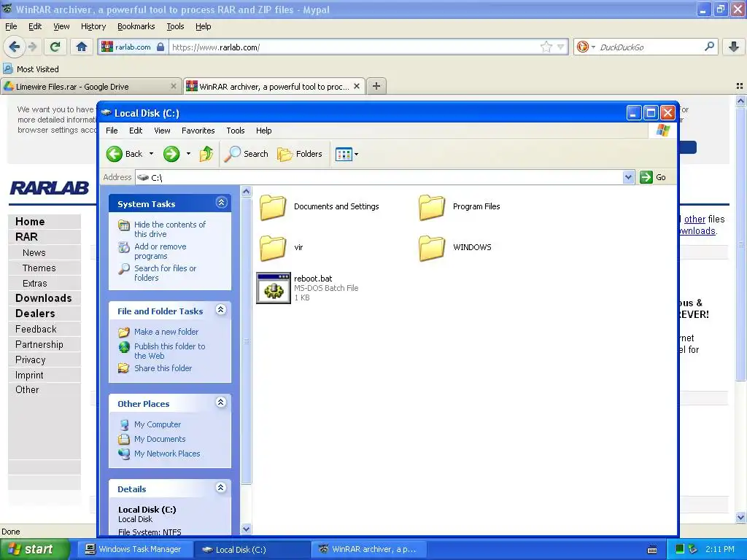Click Hide the contents of this drive
This screenshot has width=747, height=560.
coord(169,229)
